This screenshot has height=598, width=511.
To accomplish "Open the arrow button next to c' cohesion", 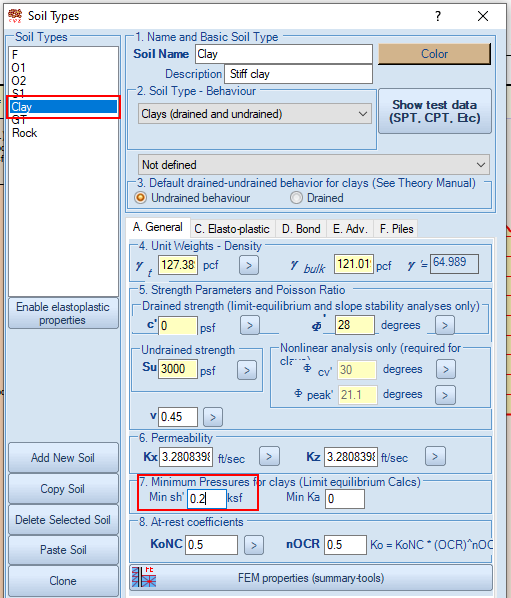I will (250, 326).
